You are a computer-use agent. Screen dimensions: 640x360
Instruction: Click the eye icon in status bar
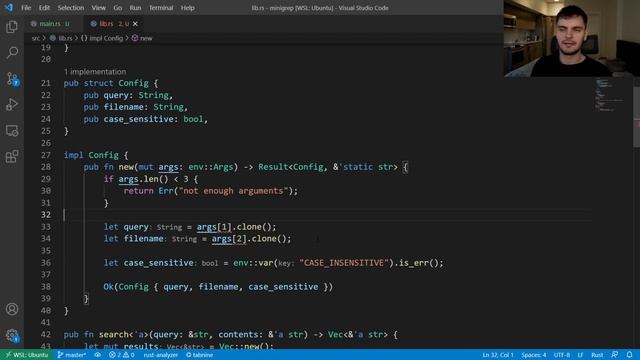coord(98,355)
